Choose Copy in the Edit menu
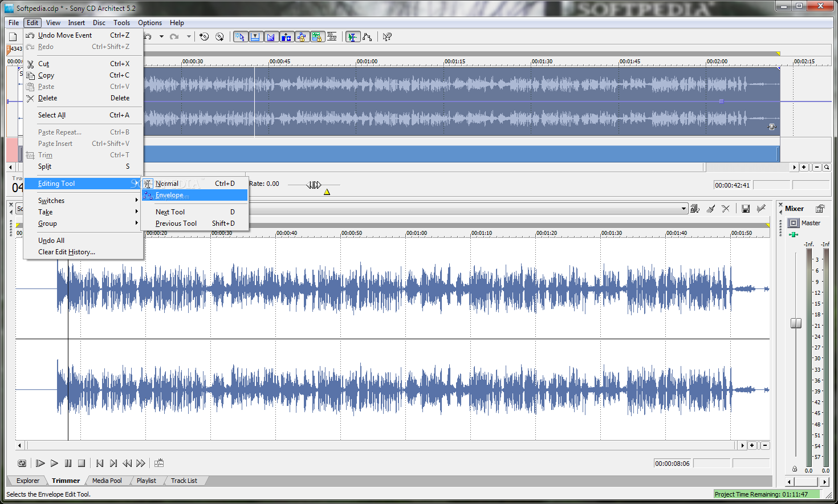This screenshot has width=838, height=504. 83,75
